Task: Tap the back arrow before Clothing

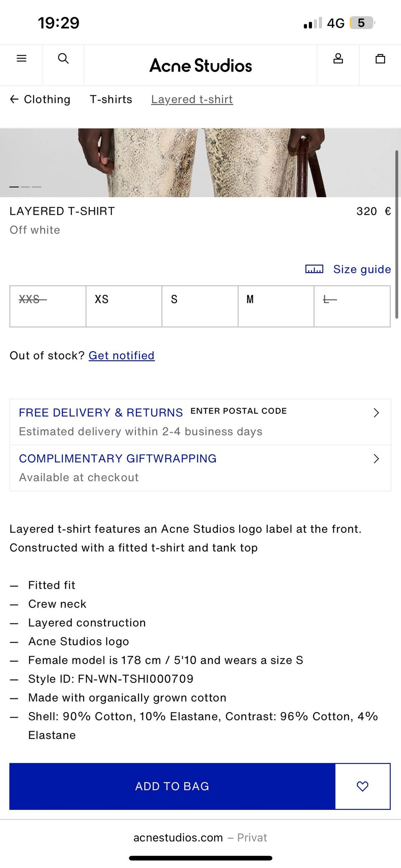Action: click(x=14, y=99)
